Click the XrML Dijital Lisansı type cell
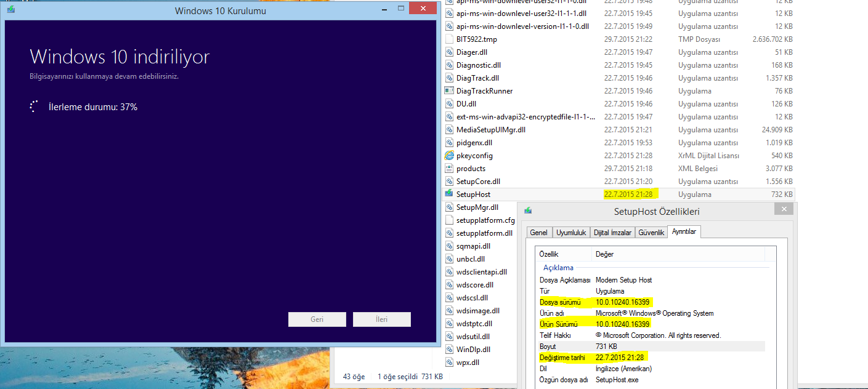 click(708, 156)
